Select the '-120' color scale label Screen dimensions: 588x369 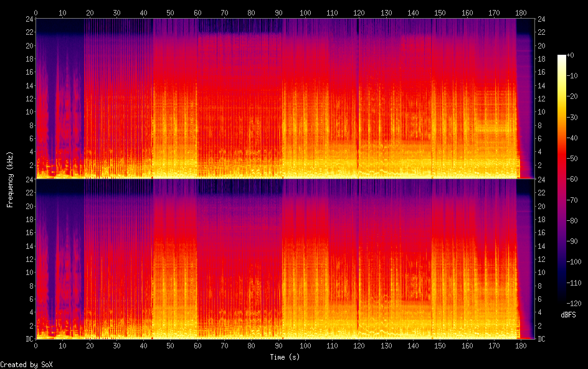coord(574,304)
